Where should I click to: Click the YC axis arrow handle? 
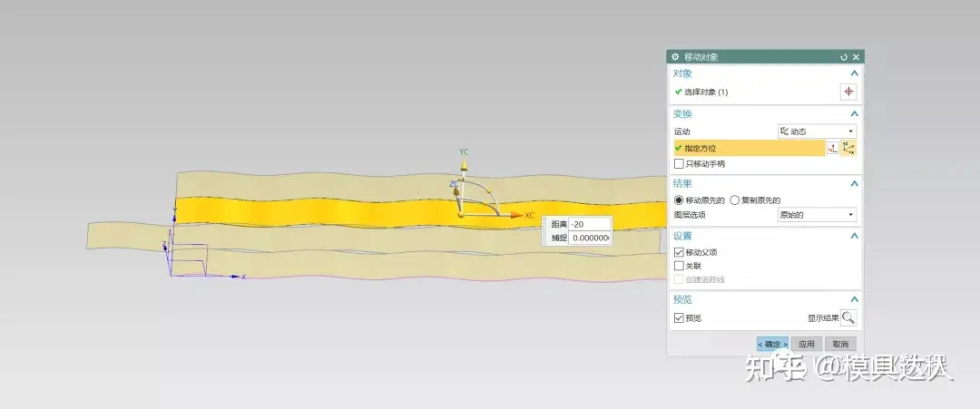tap(463, 166)
